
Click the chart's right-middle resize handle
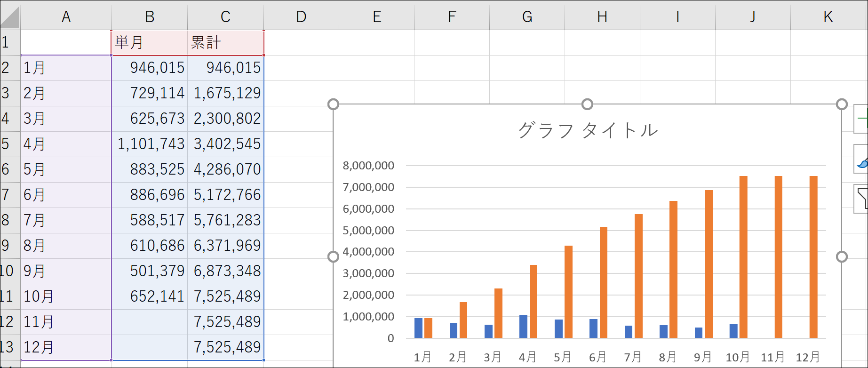click(x=842, y=256)
